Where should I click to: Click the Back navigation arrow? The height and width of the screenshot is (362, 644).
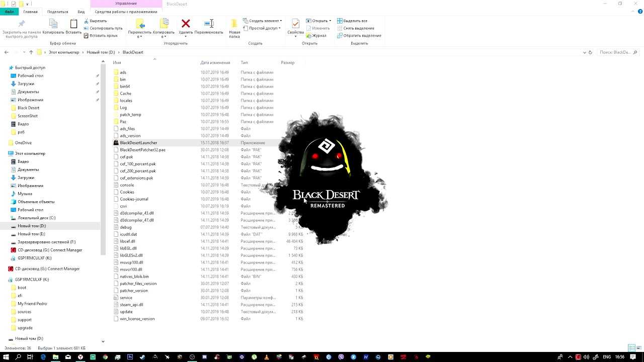[x=7, y=52]
